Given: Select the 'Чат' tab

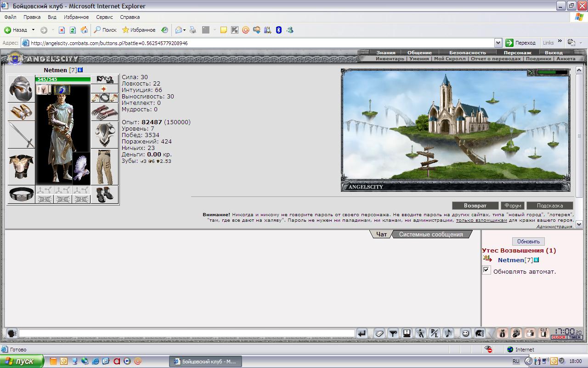Looking at the screenshot, I should [381, 234].
